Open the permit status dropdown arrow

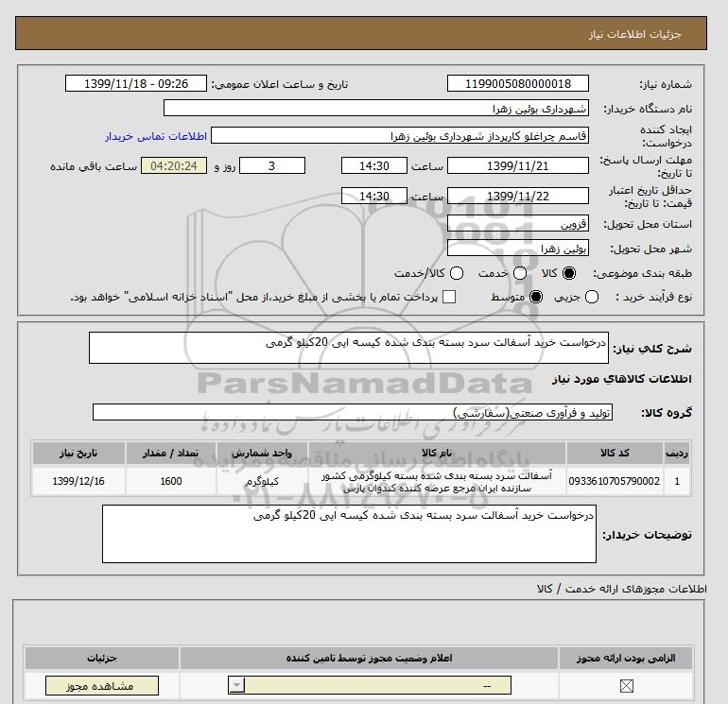point(236,685)
